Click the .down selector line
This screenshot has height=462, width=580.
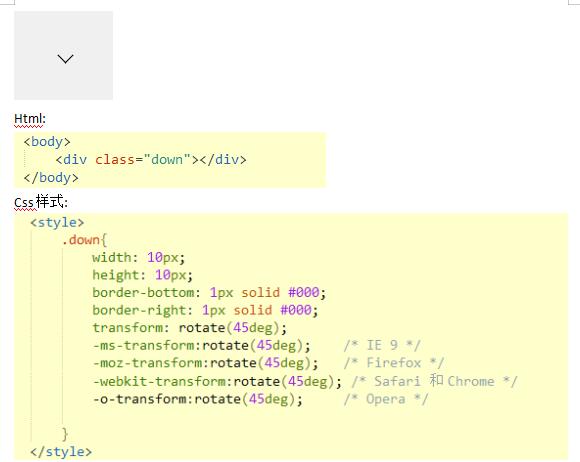tap(84, 240)
